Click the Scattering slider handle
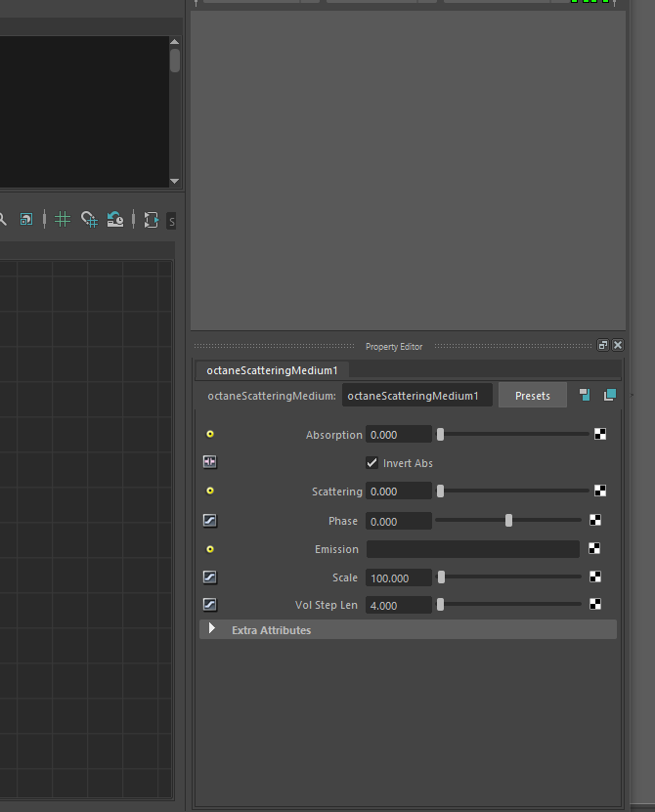The width and height of the screenshot is (655, 812). pyautogui.click(x=441, y=491)
